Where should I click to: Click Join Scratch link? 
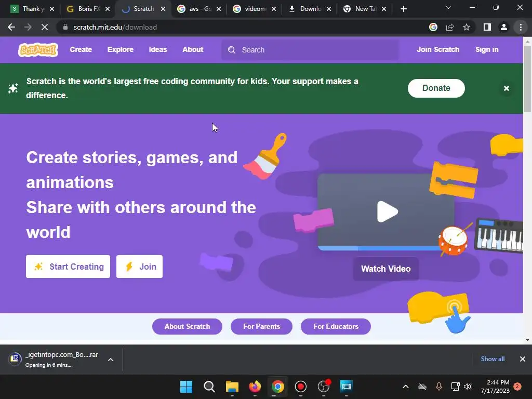click(x=437, y=49)
